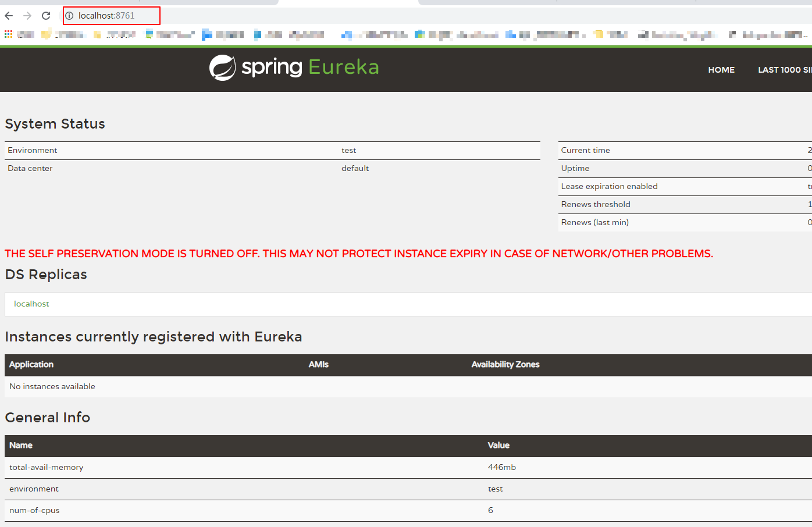Select the General Info heading
This screenshot has height=527, width=812.
[x=47, y=418]
